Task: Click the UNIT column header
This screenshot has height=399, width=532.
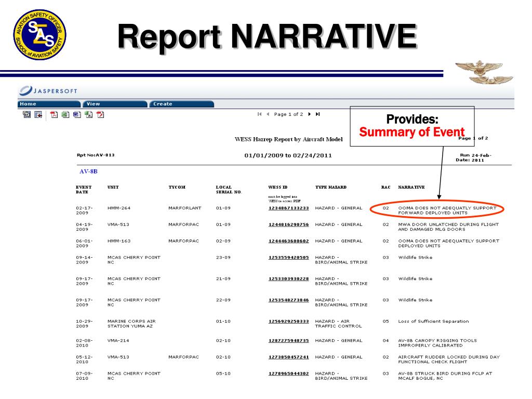Action: click(x=113, y=187)
